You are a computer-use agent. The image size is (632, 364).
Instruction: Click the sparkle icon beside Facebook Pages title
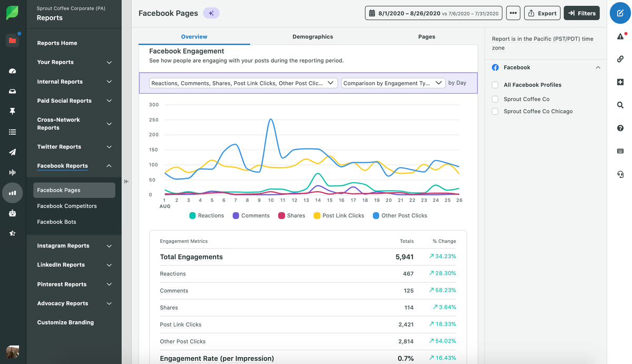pos(211,13)
